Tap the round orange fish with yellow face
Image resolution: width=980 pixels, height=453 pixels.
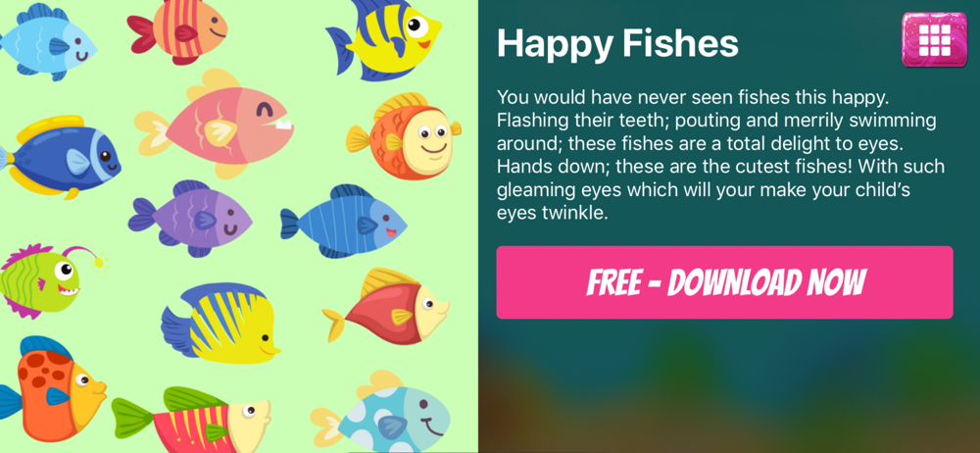tap(404, 136)
